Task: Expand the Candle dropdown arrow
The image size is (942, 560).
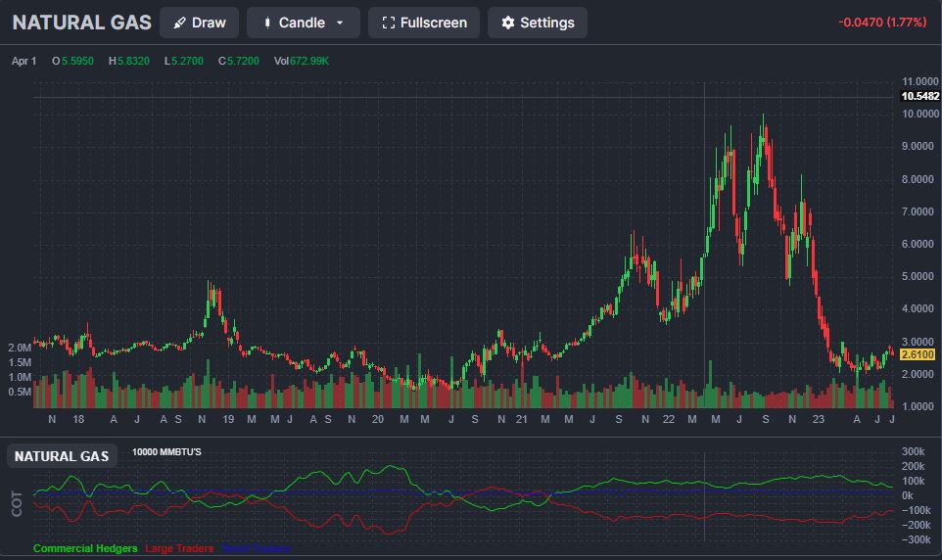Action: 340,23
